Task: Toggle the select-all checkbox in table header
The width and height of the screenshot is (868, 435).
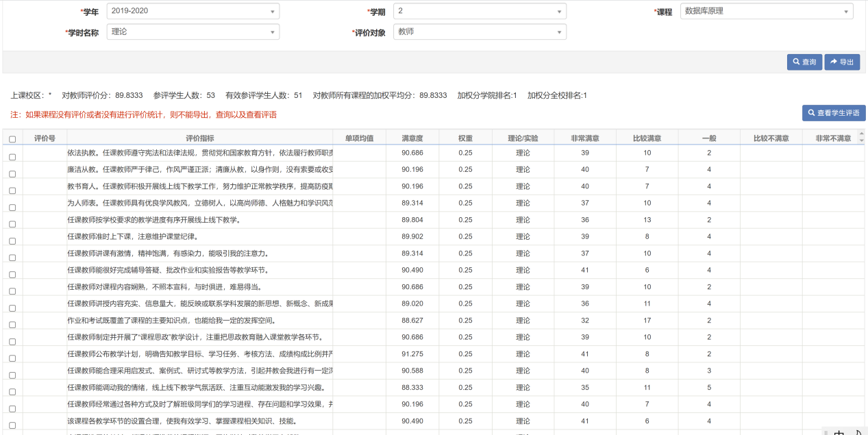Action: 12,139
